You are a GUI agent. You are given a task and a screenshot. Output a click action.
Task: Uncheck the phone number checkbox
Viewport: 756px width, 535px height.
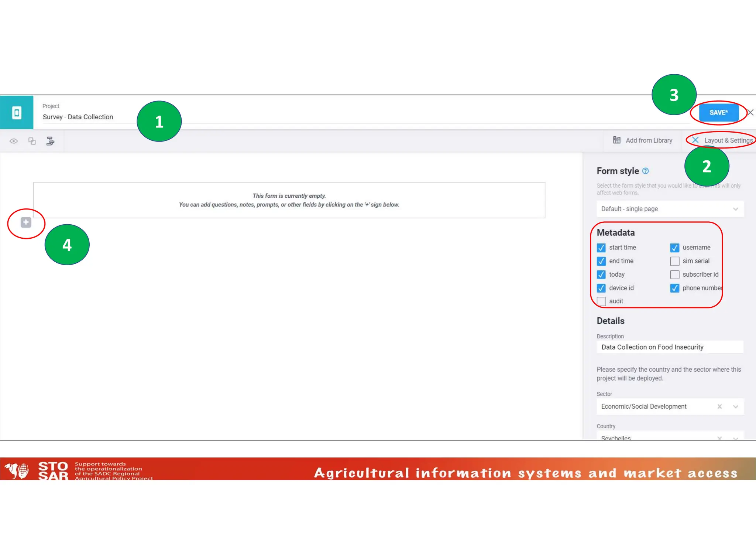(x=675, y=288)
